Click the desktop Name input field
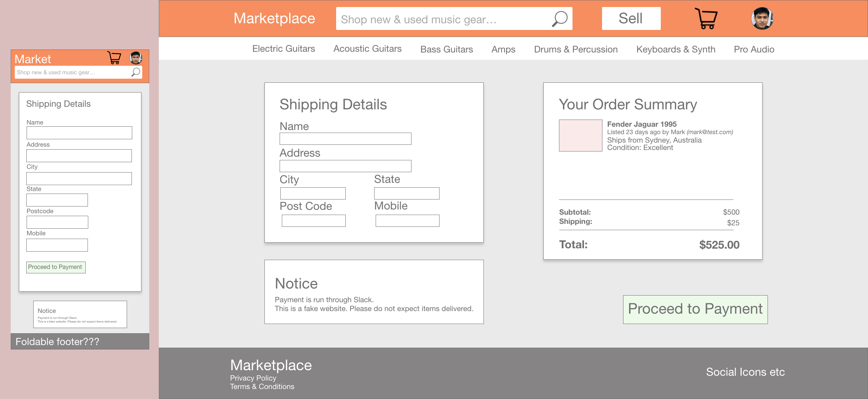Image resolution: width=868 pixels, height=399 pixels. (345, 139)
